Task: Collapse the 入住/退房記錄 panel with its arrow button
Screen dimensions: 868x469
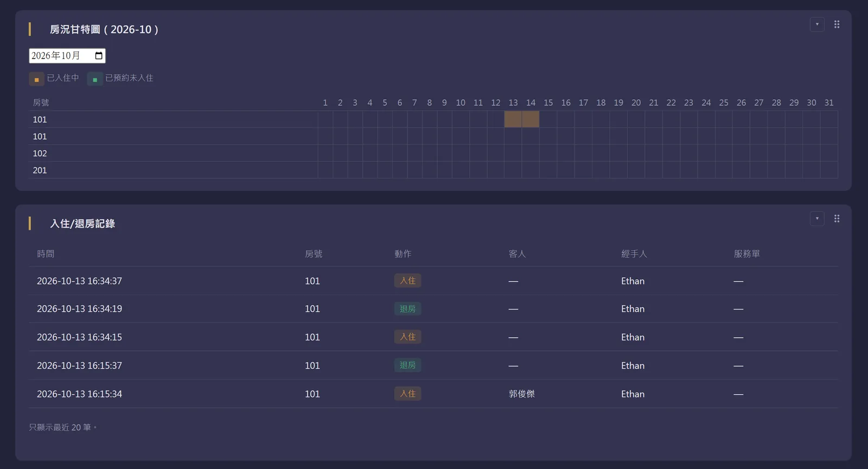Action: pos(817,219)
